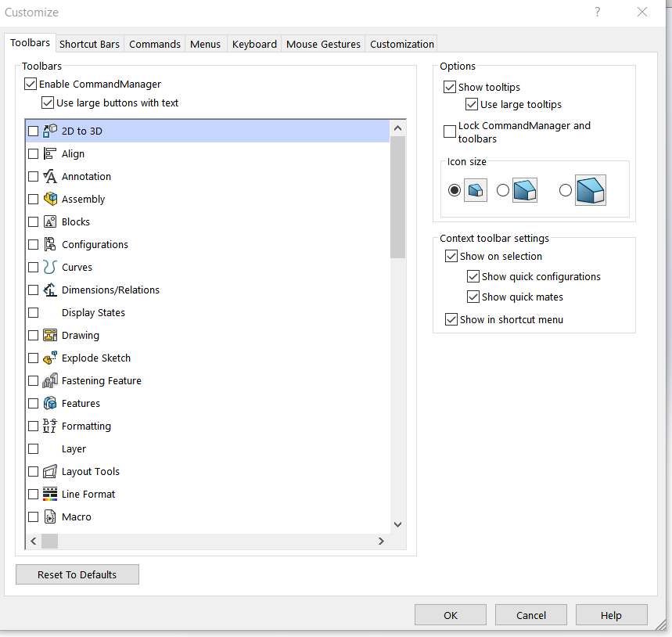
Task: Select the largest icon size radio button
Action: coord(566,190)
